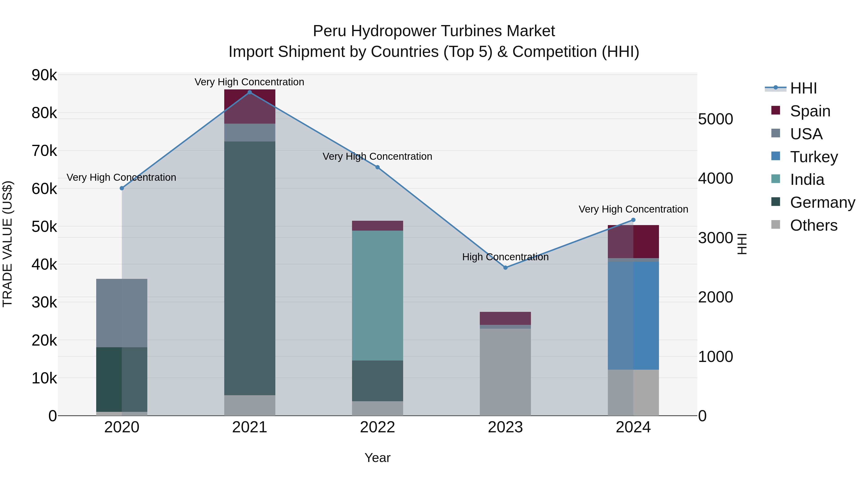Select the 2024 HHI data point
Image resolution: width=868 pixels, height=488 pixels.
(633, 220)
